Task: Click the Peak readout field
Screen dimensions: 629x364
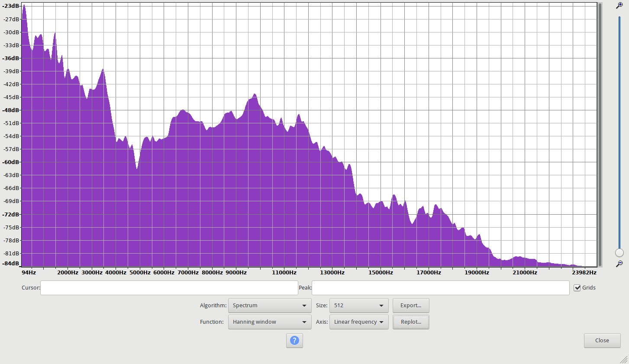Action: pyautogui.click(x=441, y=288)
